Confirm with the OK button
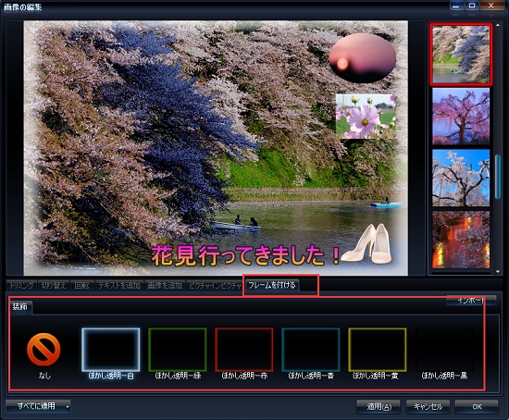The height and width of the screenshot is (420, 509). [x=477, y=406]
